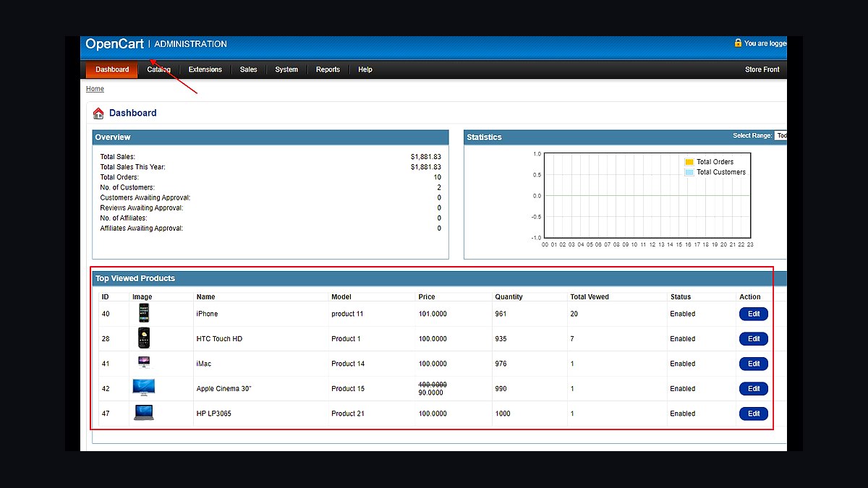
Task: Click the Price column header
Action: pyautogui.click(x=427, y=296)
